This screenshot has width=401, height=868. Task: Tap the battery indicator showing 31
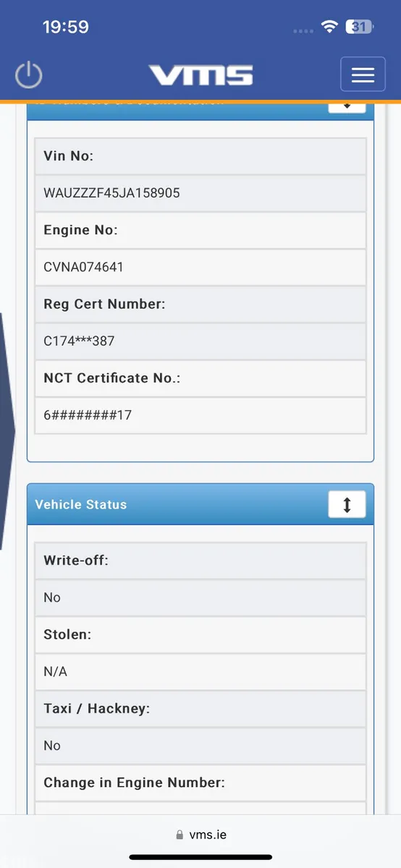click(x=360, y=27)
